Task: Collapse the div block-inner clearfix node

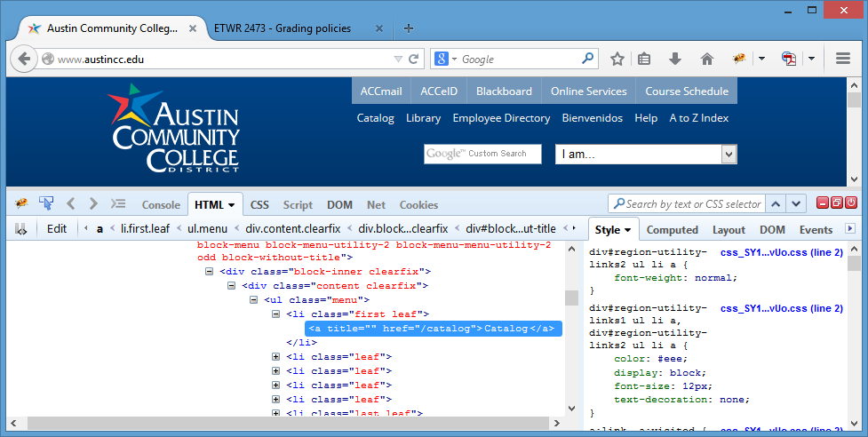Action: pos(210,272)
